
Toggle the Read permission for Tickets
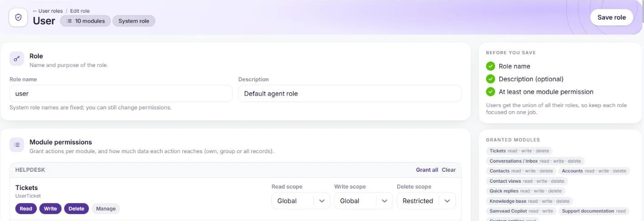click(x=26, y=209)
